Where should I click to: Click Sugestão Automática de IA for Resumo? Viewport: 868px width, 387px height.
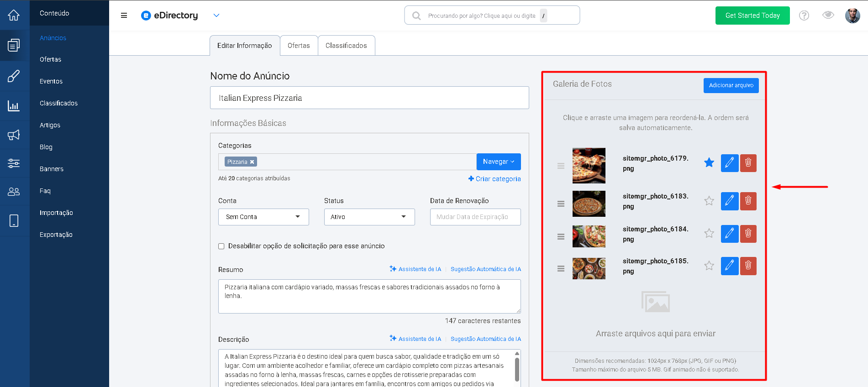click(x=486, y=269)
